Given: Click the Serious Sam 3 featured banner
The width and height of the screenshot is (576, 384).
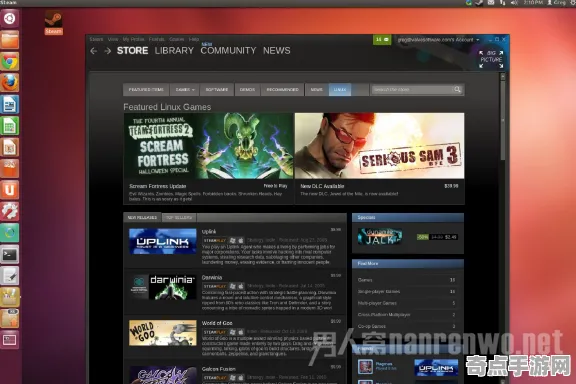Looking at the screenshot, I should click(379, 146).
